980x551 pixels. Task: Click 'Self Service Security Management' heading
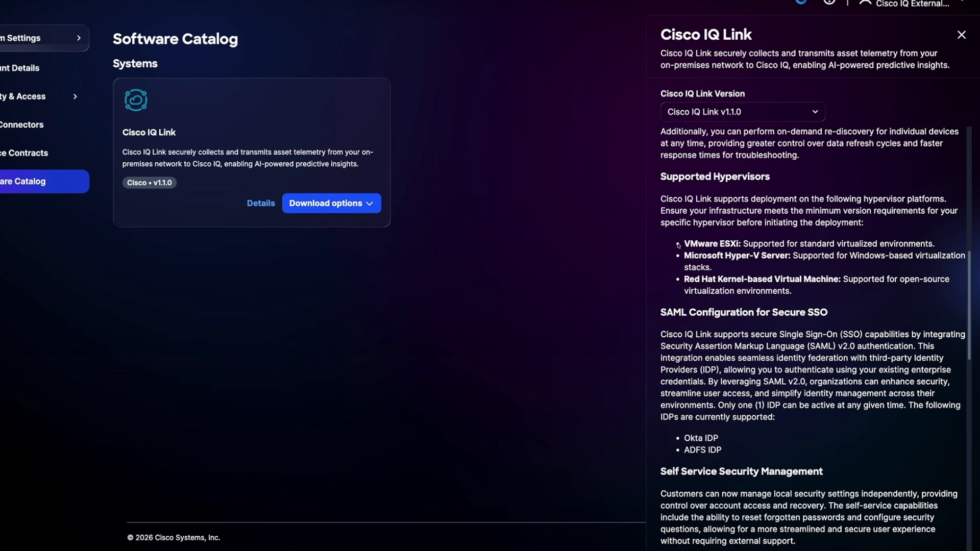[x=741, y=471]
